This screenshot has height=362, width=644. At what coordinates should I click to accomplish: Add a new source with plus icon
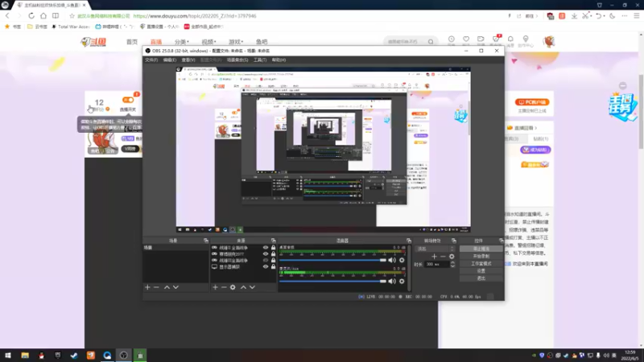(x=215, y=287)
